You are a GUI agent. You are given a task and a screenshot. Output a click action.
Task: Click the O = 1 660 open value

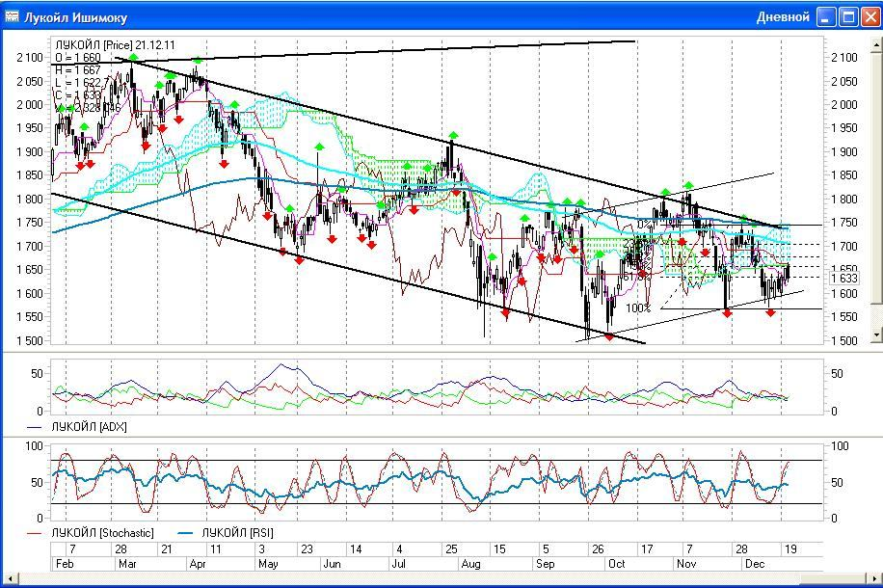(x=78, y=58)
